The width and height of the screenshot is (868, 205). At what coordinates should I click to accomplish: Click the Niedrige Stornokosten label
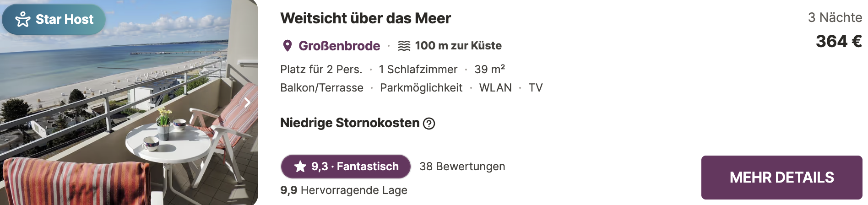point(350,123)
